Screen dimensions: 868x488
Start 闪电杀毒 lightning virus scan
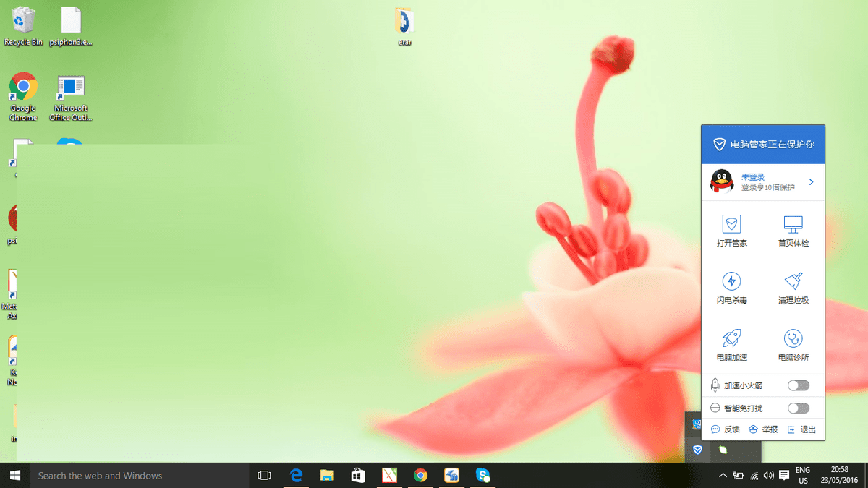[x=731, y=281]
